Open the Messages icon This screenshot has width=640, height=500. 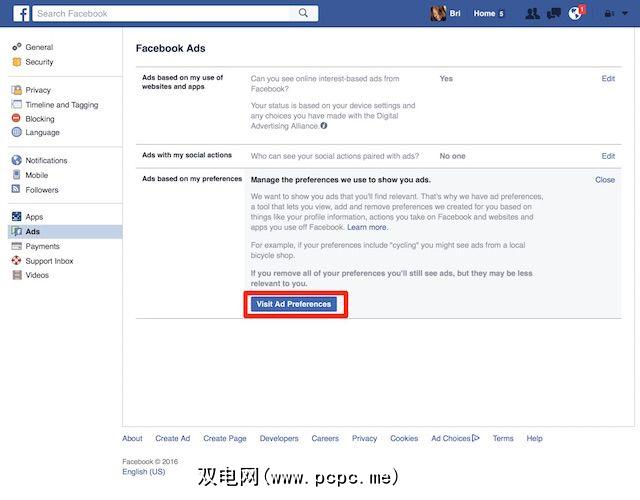click(x=553, y=14)
